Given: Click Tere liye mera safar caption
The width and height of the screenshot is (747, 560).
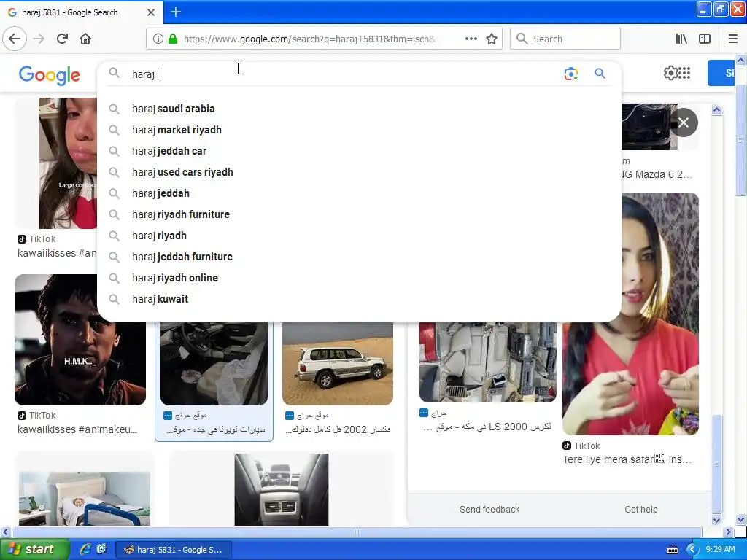Looking at the screenshot, I should pyautogui.click(x=627, y=459).
